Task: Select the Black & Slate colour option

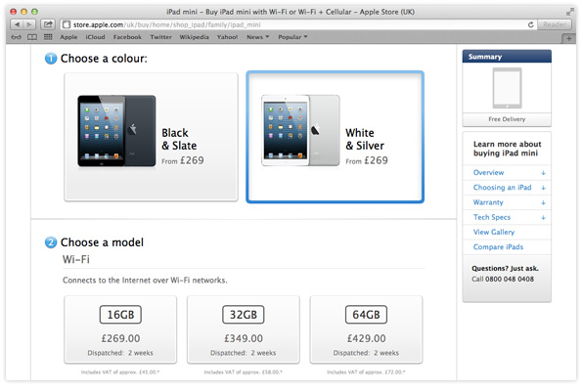Action: [x=151, y=137]
